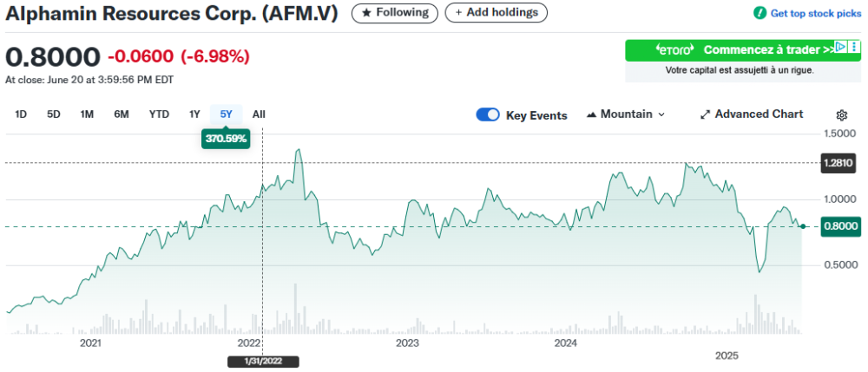Click the expand arrows icon beside Advanced Chart

706,114
